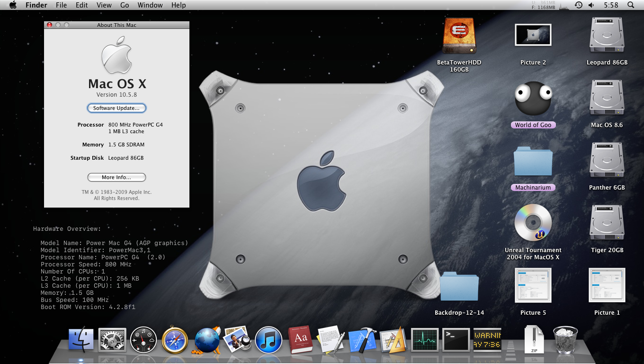Click Version 10.5.8 text

(x=116, y=95)
